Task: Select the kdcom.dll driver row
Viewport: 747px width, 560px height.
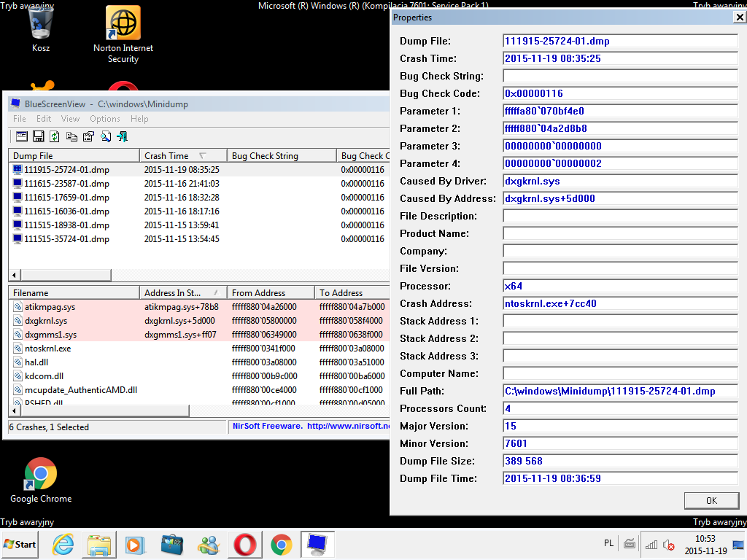Action: [199, 376]
